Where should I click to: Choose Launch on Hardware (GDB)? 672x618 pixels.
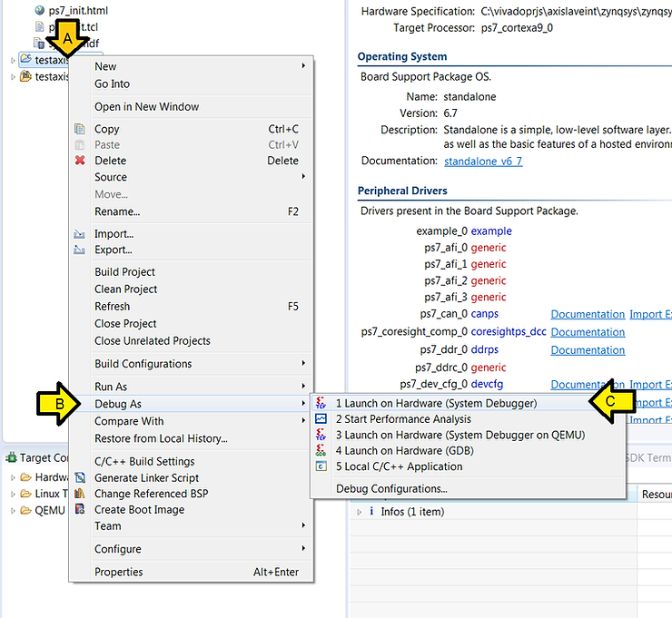click(468, 450)
